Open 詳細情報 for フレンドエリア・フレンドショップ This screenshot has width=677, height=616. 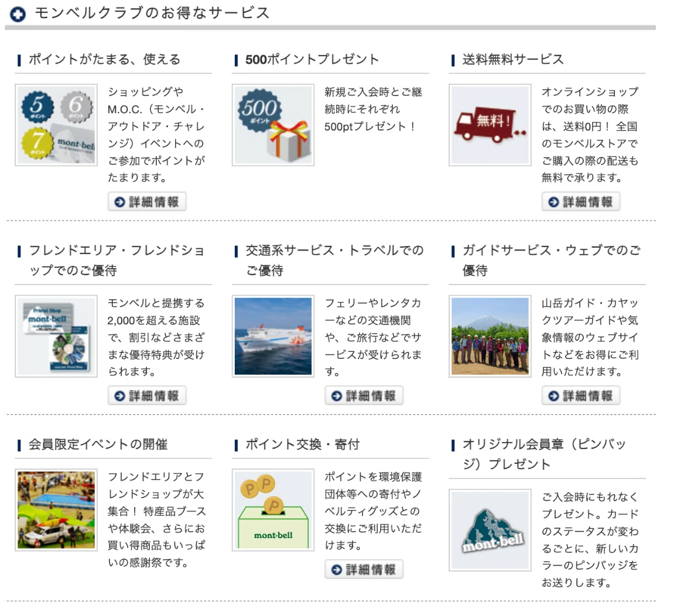147,395
